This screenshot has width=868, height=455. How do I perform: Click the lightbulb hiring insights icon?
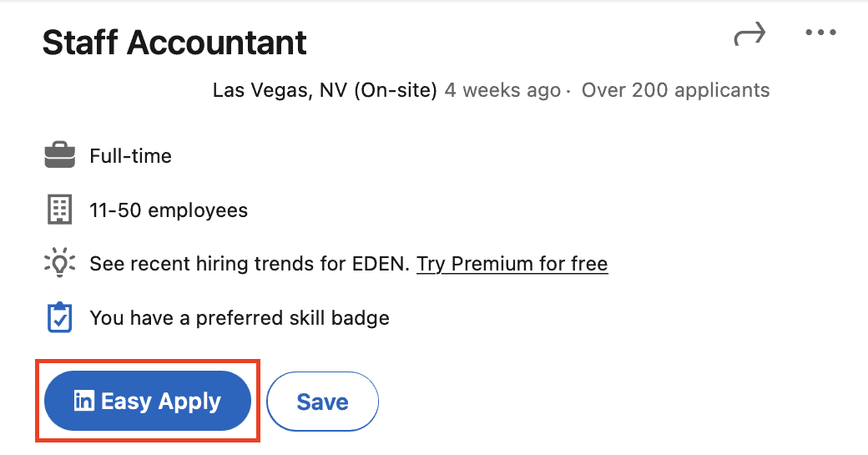pos(60,263)
